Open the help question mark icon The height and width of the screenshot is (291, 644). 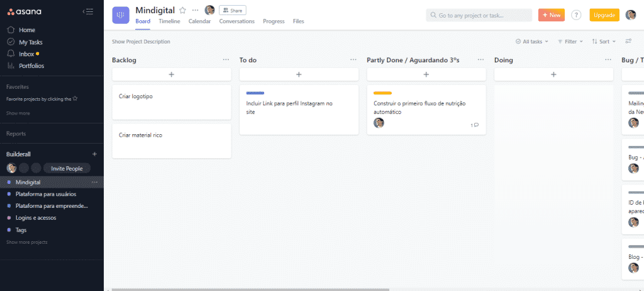click(576, 15)
